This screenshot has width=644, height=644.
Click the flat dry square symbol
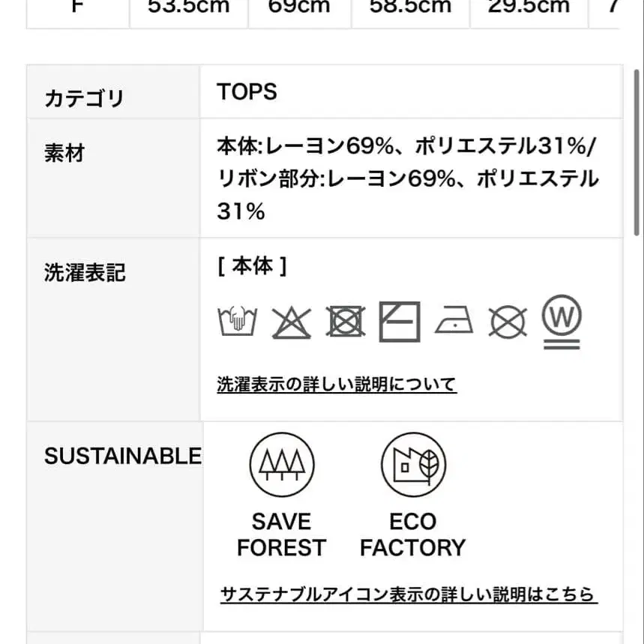[400, 322]
